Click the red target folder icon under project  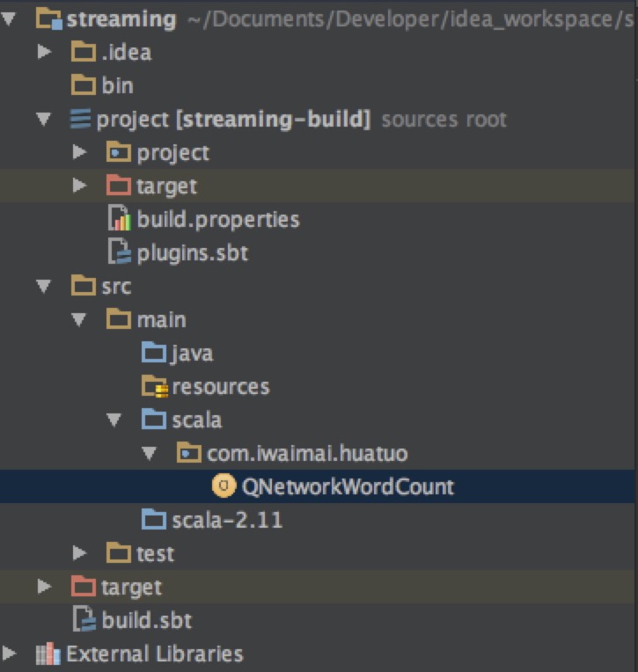pyautogui.click(x=118, y=185)
